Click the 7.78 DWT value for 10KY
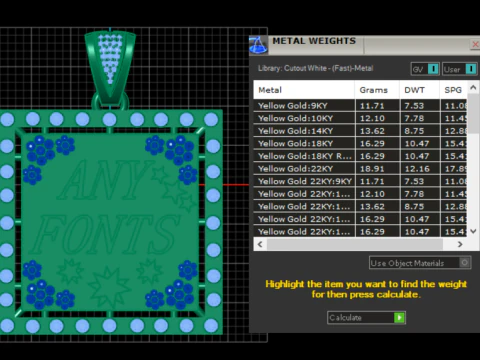 (x=414, y=118)
